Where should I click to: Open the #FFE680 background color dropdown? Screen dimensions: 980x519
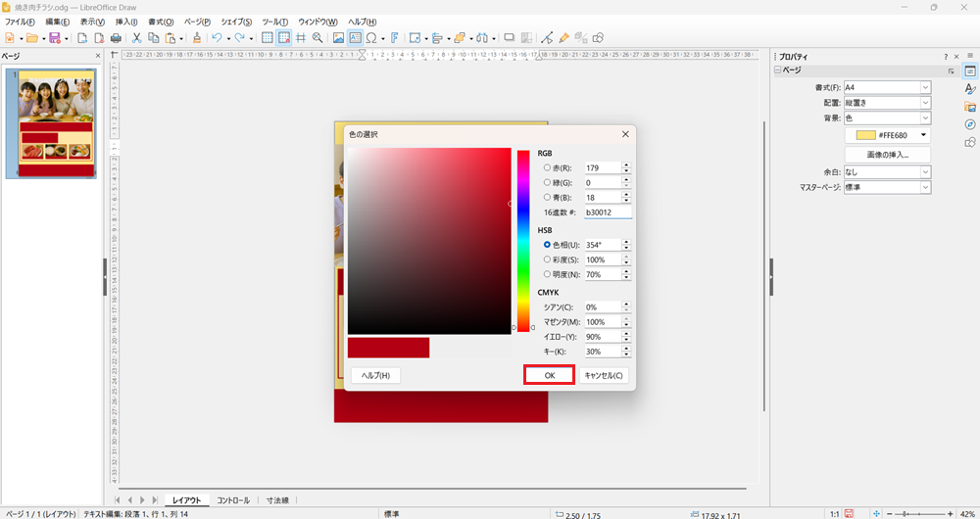point(923,135)
